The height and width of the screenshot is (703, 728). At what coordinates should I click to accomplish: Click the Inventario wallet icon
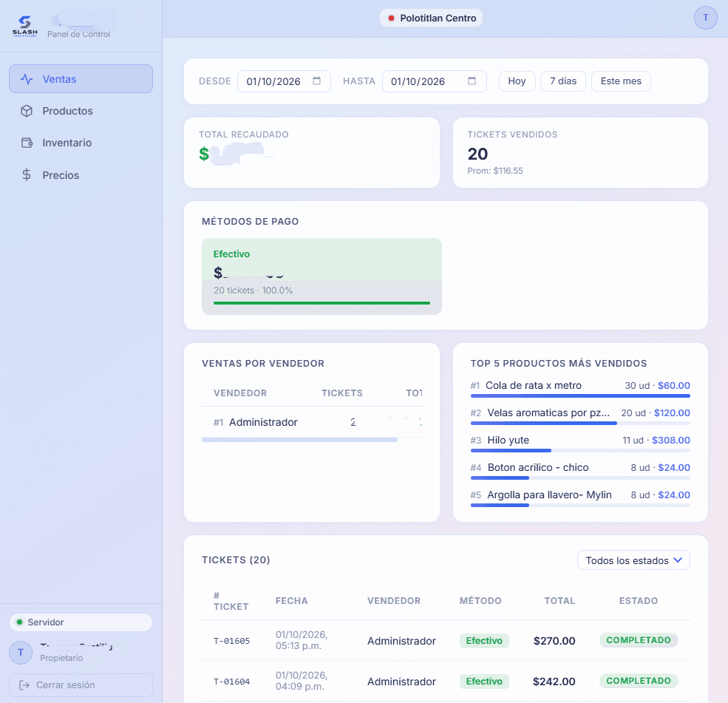coord(27,143)
